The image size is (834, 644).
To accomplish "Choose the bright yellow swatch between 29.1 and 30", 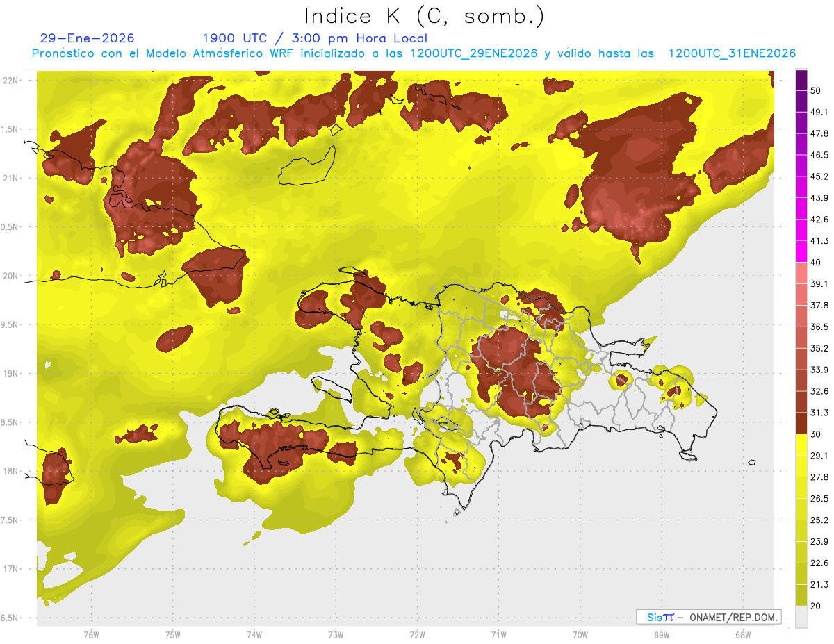I will (801, 445).
